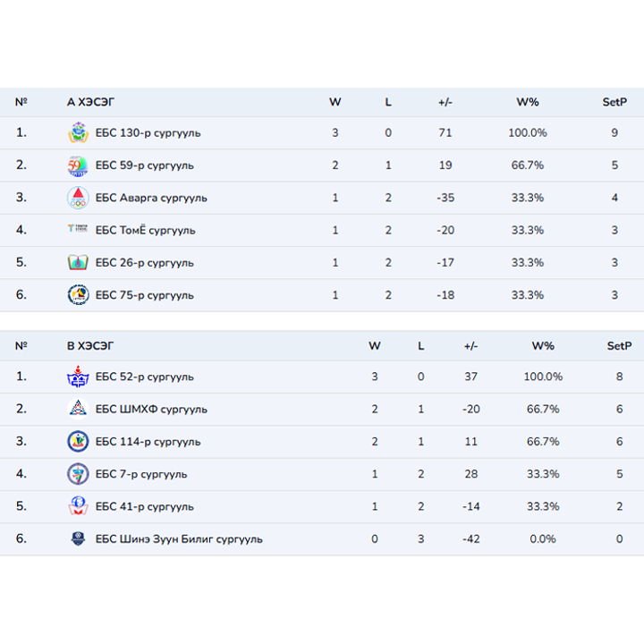Click the ЕБС 7-р сургууль logo
Screen dimensions: 644x644
coord(78,474)
